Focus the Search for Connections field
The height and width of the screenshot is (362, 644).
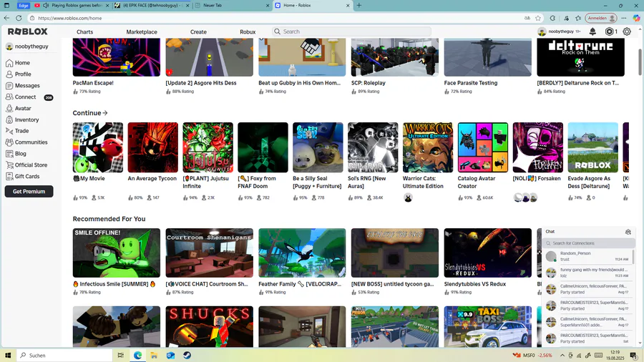pos(589,243)
